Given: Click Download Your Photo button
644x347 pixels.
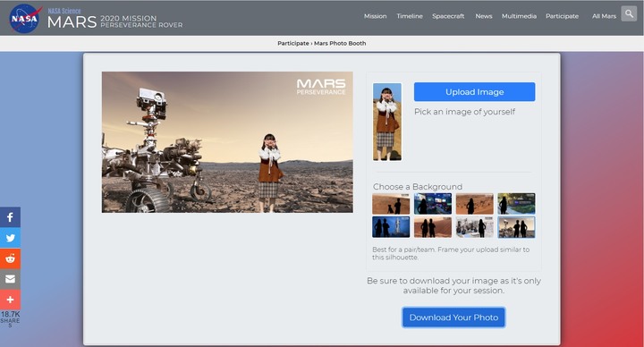Looking at the screenshot, I should coord(453,317).
